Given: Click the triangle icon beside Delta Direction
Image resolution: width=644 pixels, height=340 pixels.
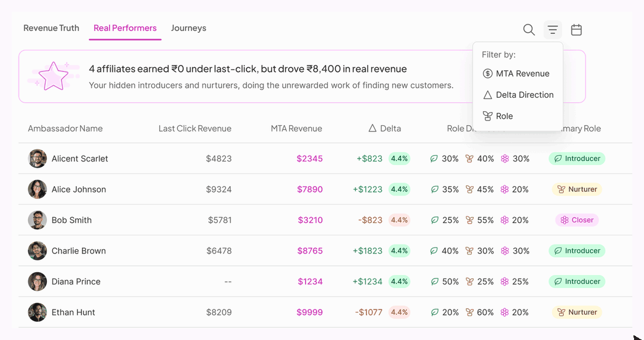Looking at the screenshot, I should click(488, 95).
